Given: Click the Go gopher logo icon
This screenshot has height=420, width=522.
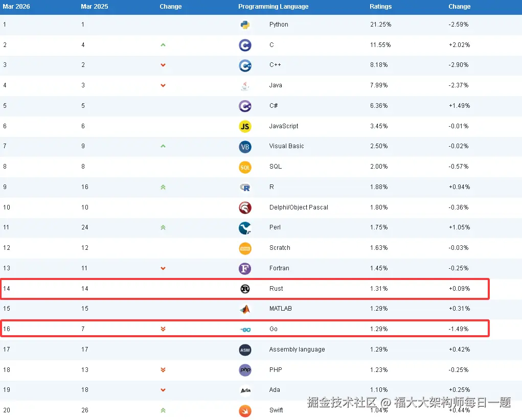Looking at the screenshot, I should pos(245,330).
